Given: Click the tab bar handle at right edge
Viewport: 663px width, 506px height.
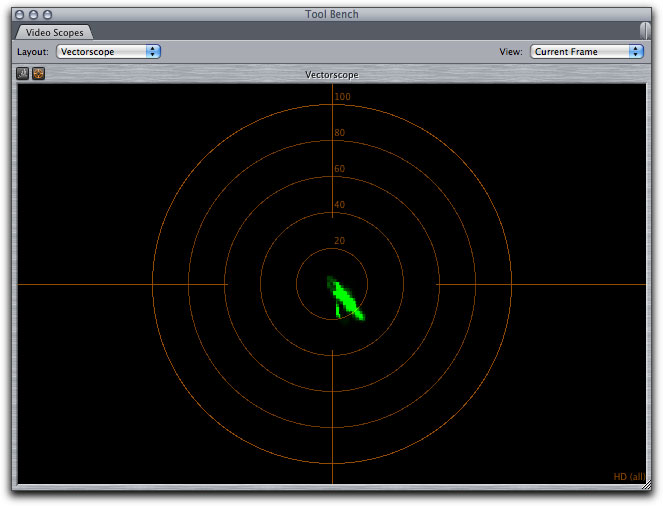Looking at the screenshot, I should [x=645, y=31].
